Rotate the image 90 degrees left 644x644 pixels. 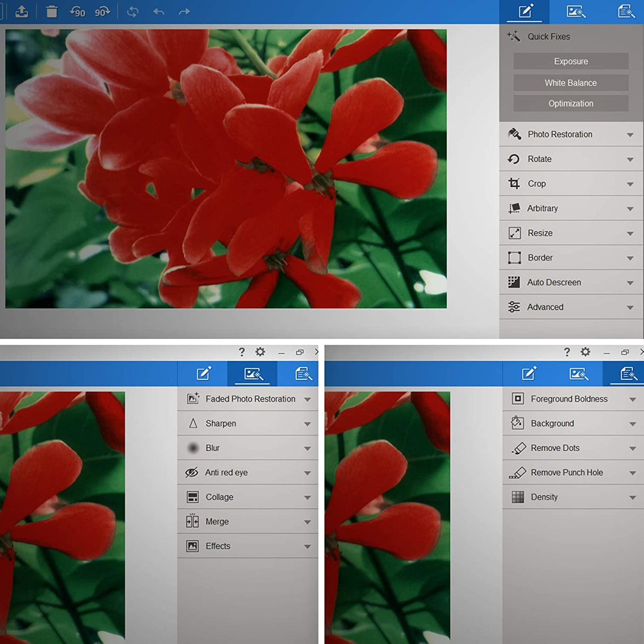79,11
